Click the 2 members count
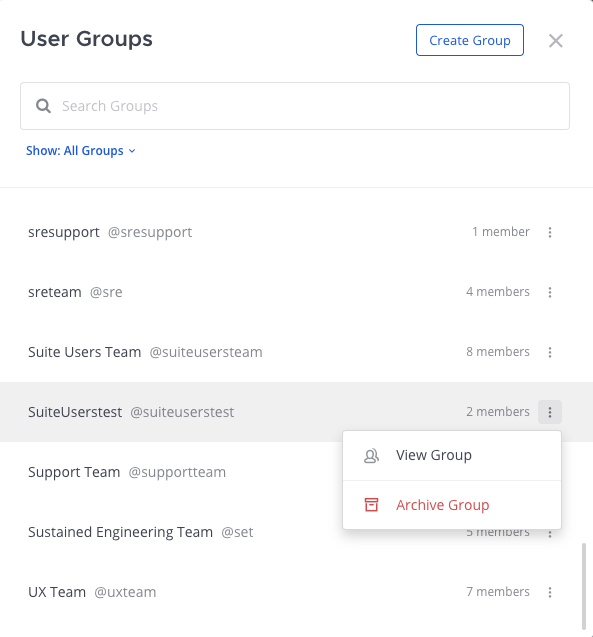This screenshot has height=637, width=593. pos(498,412)
